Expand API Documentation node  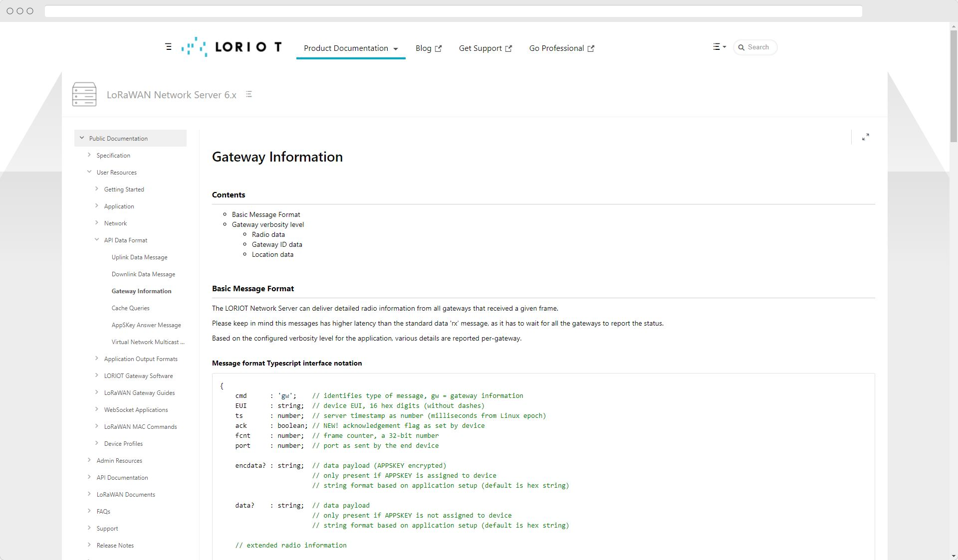[89, 477]
